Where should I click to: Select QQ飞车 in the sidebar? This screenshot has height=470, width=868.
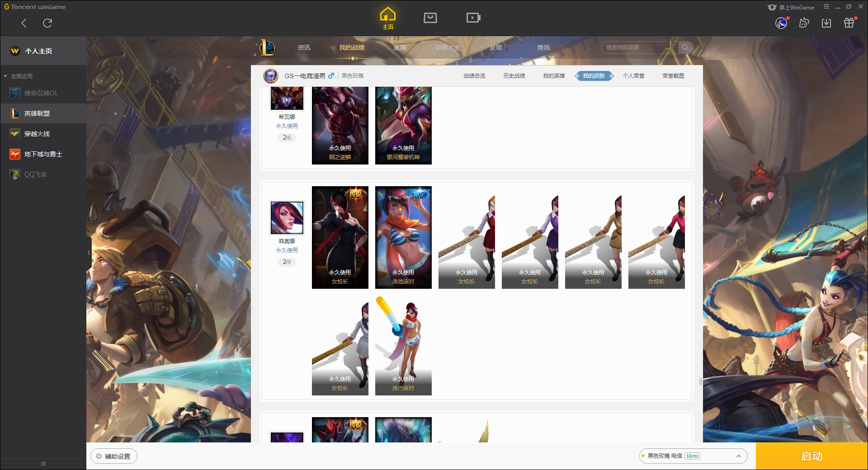pos(43,174)
